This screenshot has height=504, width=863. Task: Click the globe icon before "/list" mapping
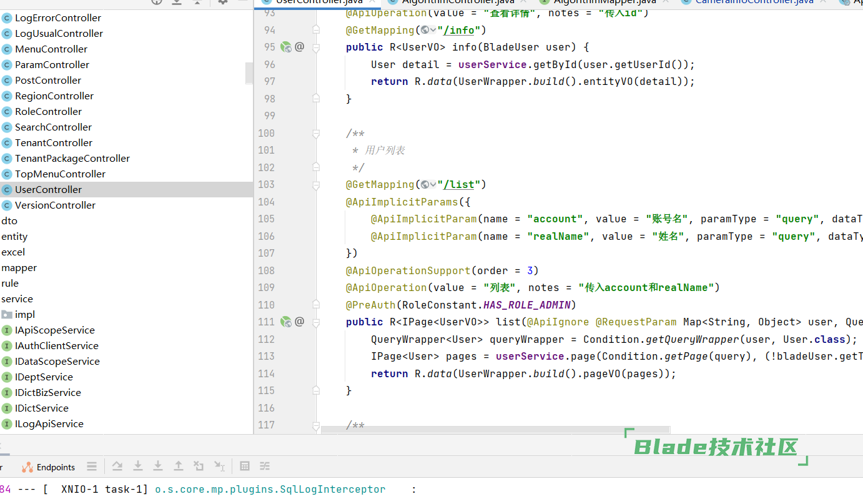click(425, 184)
